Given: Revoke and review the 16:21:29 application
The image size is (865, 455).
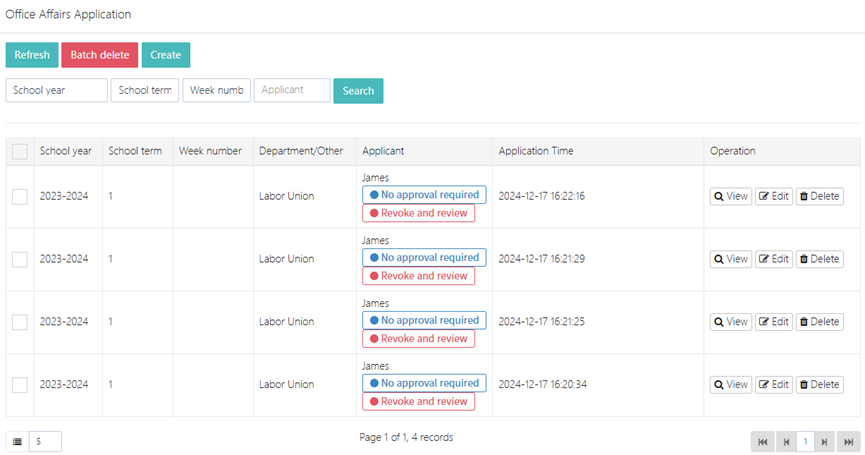Looking at the screenshot, I should click(418, 276).
